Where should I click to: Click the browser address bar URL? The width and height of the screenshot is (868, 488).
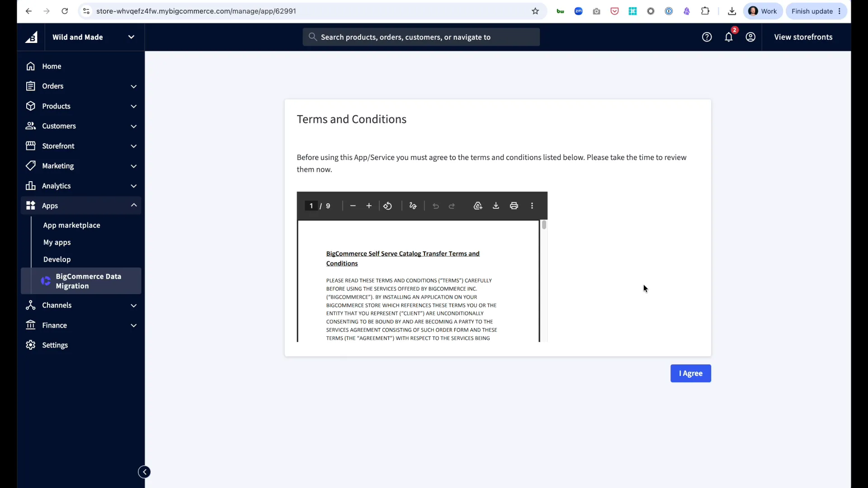click(196, 11)
